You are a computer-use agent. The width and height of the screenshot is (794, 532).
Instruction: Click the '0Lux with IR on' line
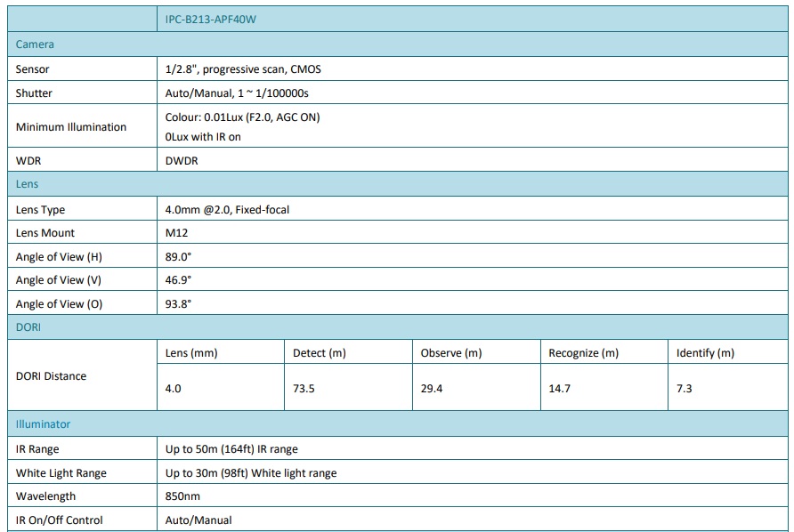[203, 137]
